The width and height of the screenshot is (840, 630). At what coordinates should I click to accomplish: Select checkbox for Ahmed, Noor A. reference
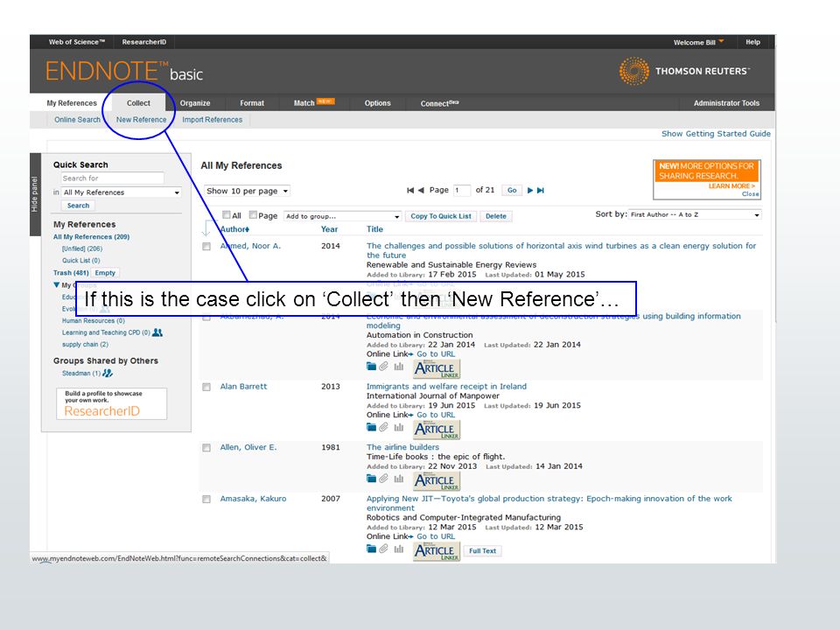[x=206, y=247]
